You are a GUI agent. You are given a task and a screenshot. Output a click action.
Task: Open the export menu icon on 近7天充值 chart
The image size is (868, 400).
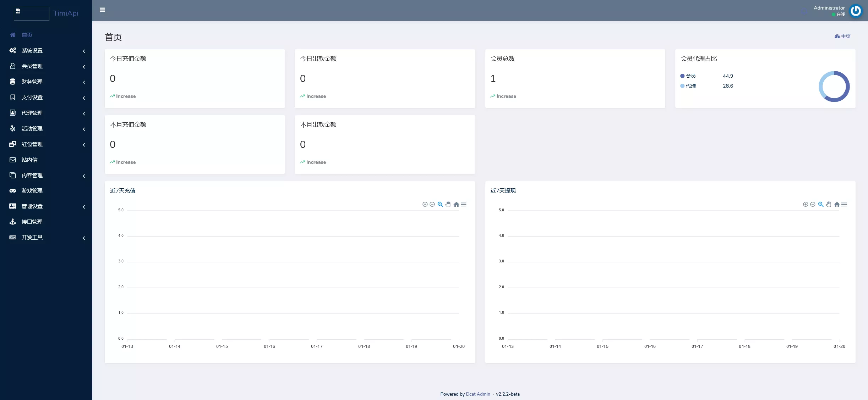coord(464,204)
